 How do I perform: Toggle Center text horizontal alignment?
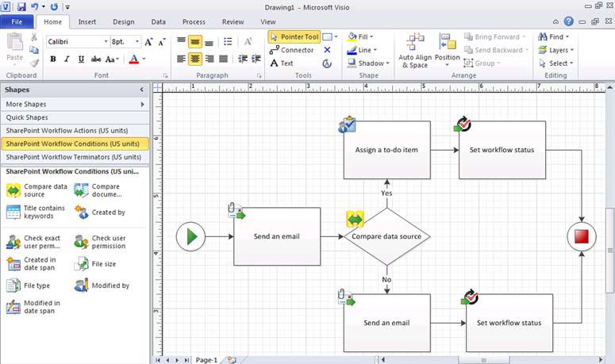click(195, 59)
